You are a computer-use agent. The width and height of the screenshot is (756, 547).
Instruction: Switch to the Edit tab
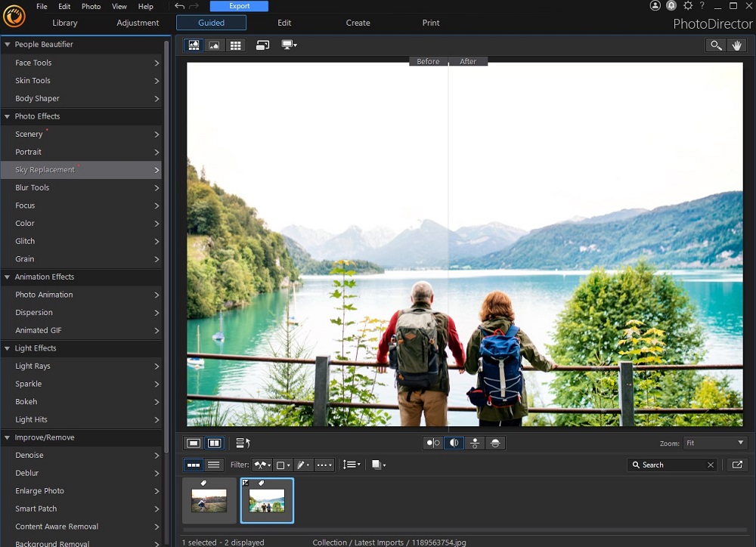(284, 23)
